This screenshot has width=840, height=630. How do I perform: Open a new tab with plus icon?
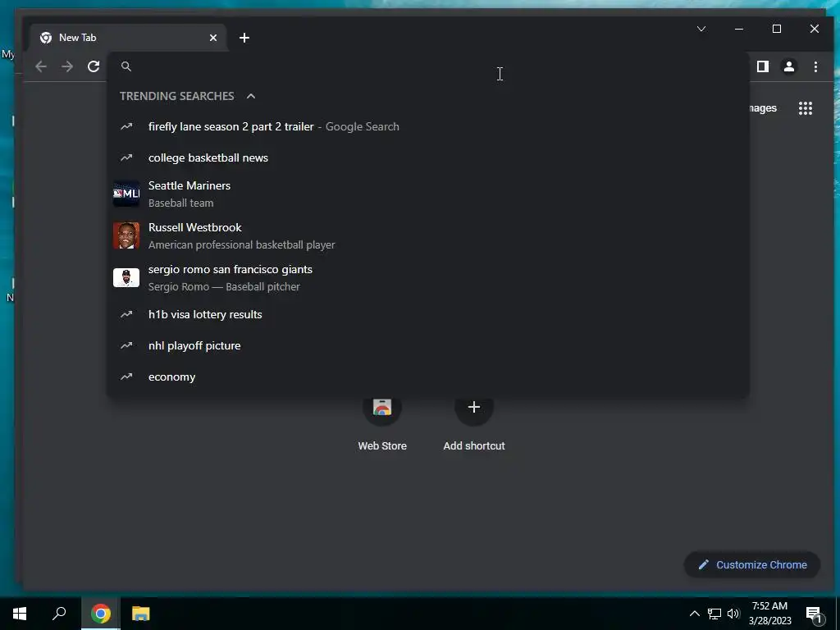(244, 38)
